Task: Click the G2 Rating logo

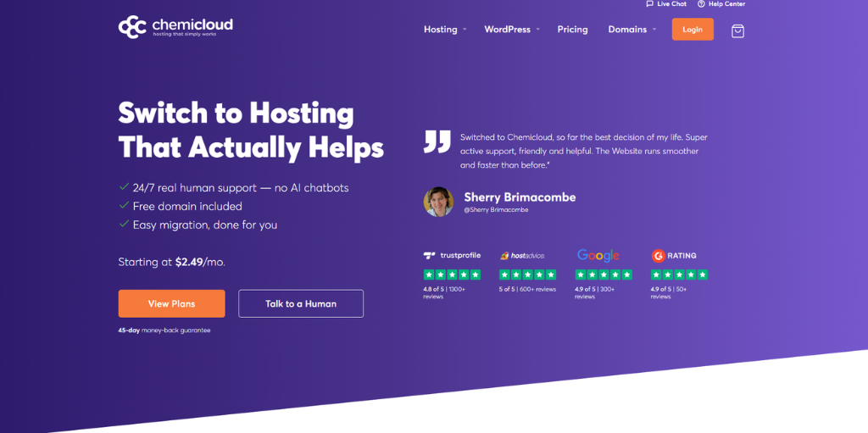Action: pos(674,255)
